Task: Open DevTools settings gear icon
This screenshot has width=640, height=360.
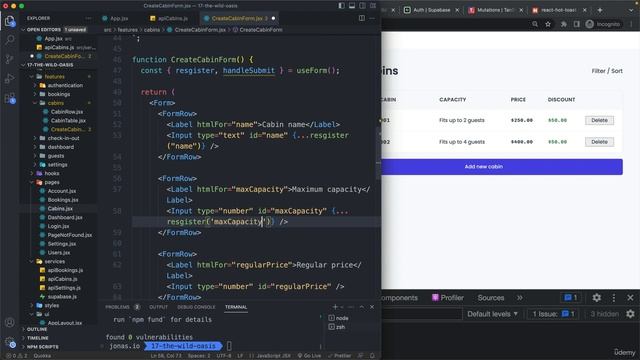Action: coord(596,298)
